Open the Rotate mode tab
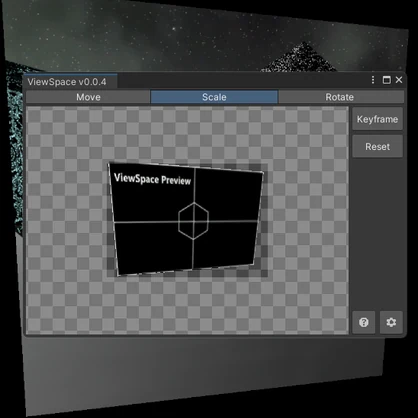Viewport: 418px width, 418px height. 341,97
